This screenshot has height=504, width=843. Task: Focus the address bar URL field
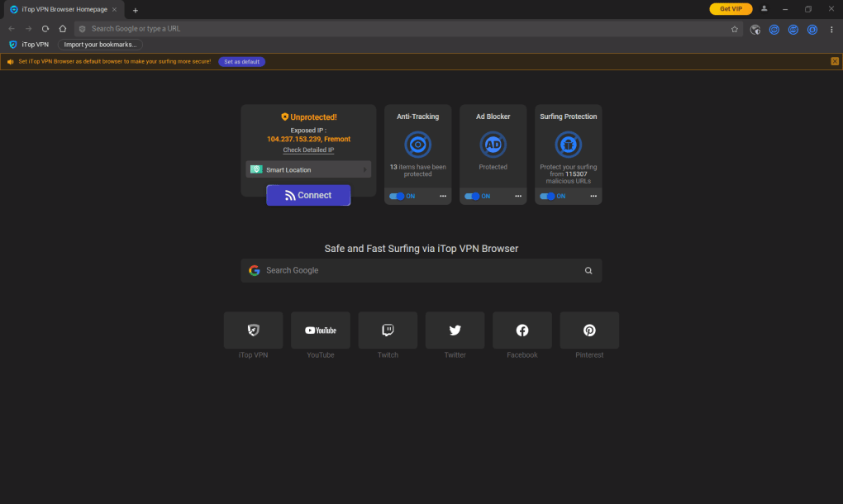[408, 29]
